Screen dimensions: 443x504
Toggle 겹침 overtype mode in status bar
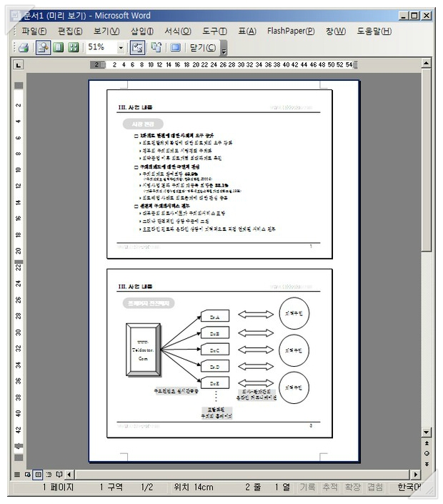375,488
